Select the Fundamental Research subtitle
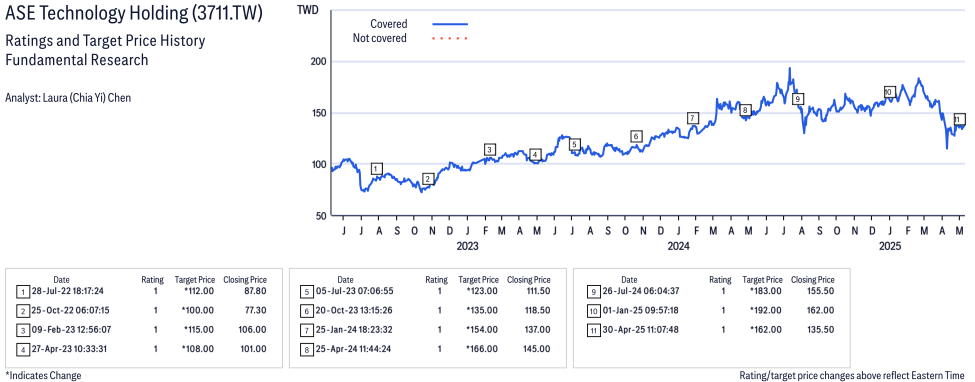Viewport: 975px width, 382px height. [x=76, y=60]
